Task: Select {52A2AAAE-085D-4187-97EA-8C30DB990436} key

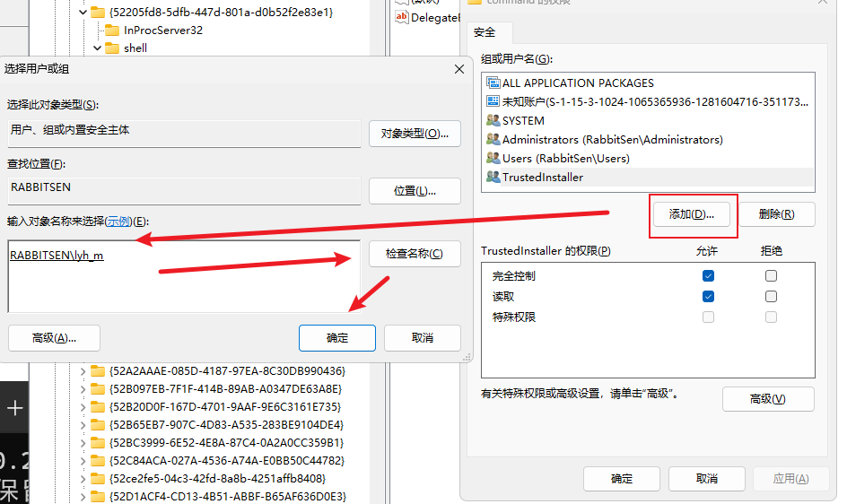Action: coord(227,371)
